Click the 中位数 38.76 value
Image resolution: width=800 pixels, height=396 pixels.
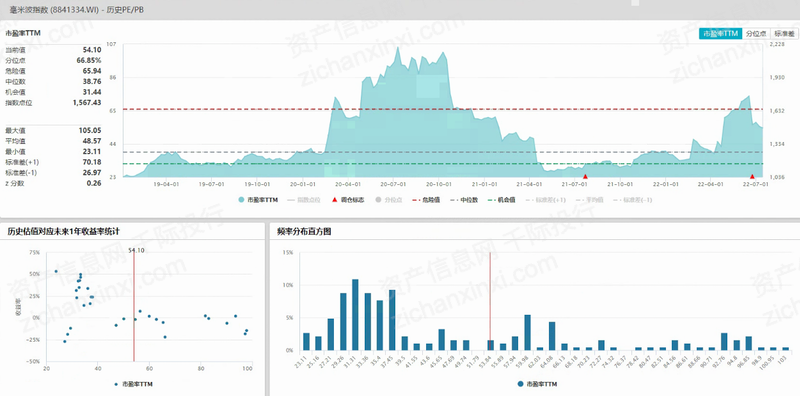(92, 81)
